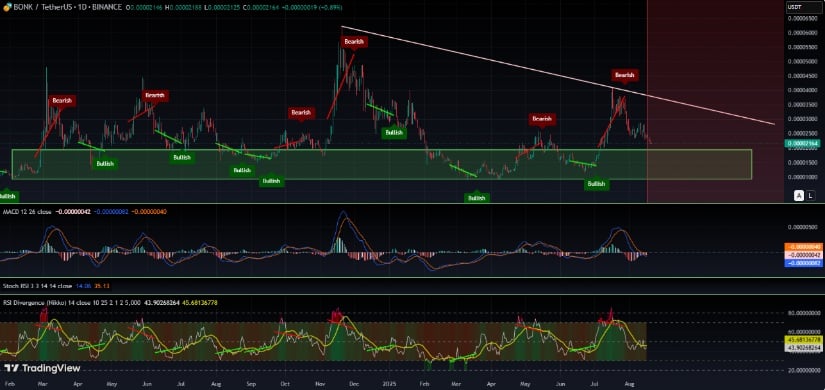Click 0.00004000 on the price scale

coord(802,90)
